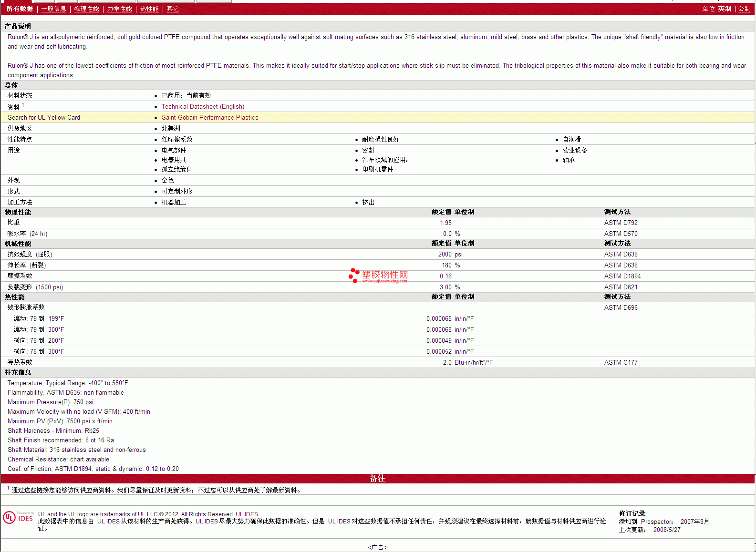Viewport: 756px width, 552px height.
Task: Go to the 力学性能 tab
Action: point(119,9)
